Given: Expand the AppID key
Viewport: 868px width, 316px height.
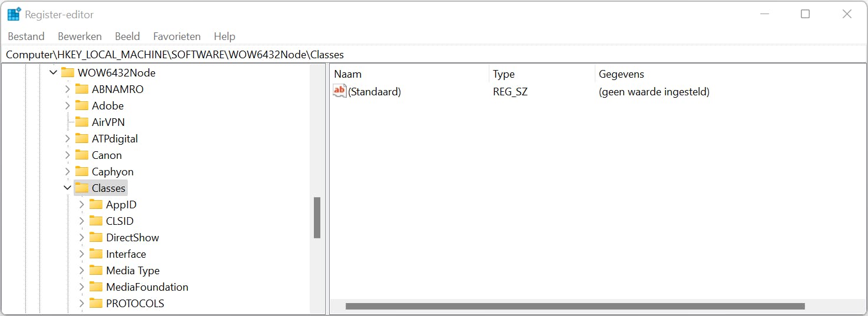Looking at the screenshot, I should click(x=82, y=205).
